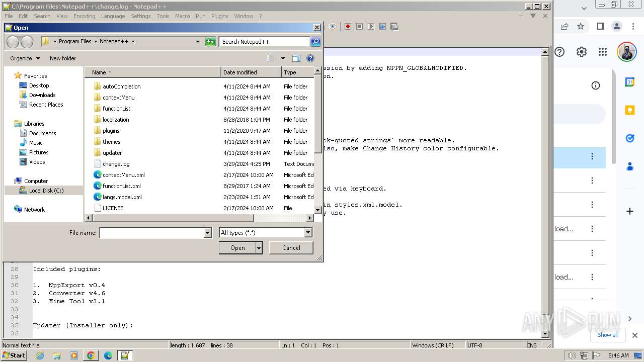
Task: Refresh the Notepad++ folder listing
Action: [x=210, y=42]
